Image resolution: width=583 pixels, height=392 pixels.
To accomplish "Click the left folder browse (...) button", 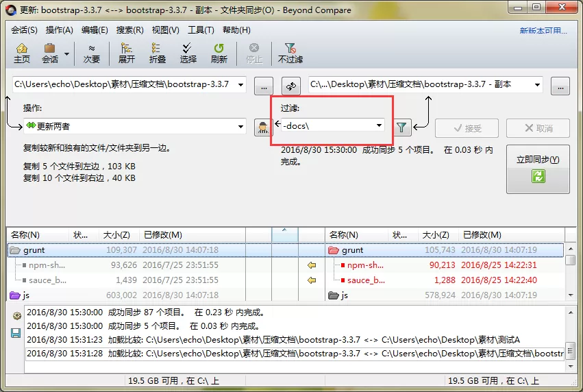I will tap(264, 86).
